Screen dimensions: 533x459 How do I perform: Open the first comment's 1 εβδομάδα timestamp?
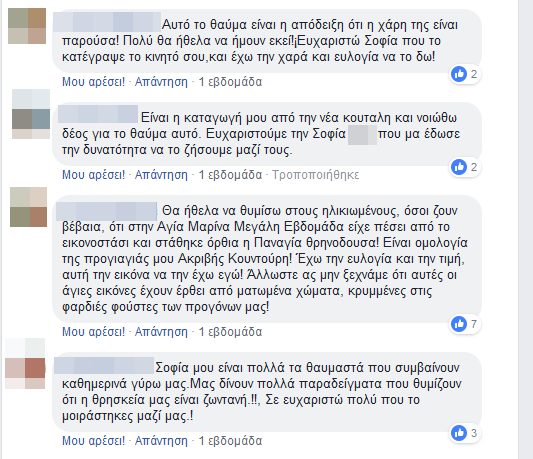click(230, 82)
